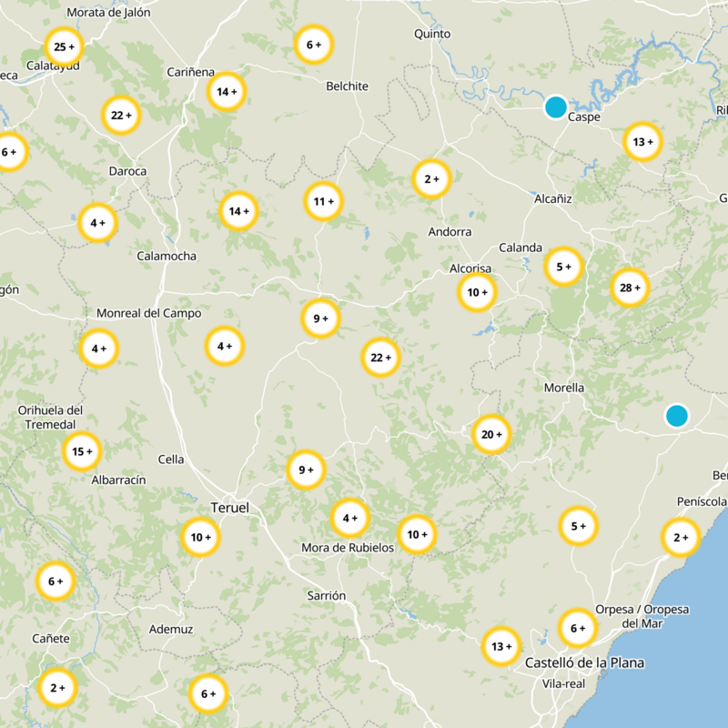Viewport: 728px width, 728px height.
Task: Open the 13+ cluster southeast of Caspe
Action: (x=643, y=142)
